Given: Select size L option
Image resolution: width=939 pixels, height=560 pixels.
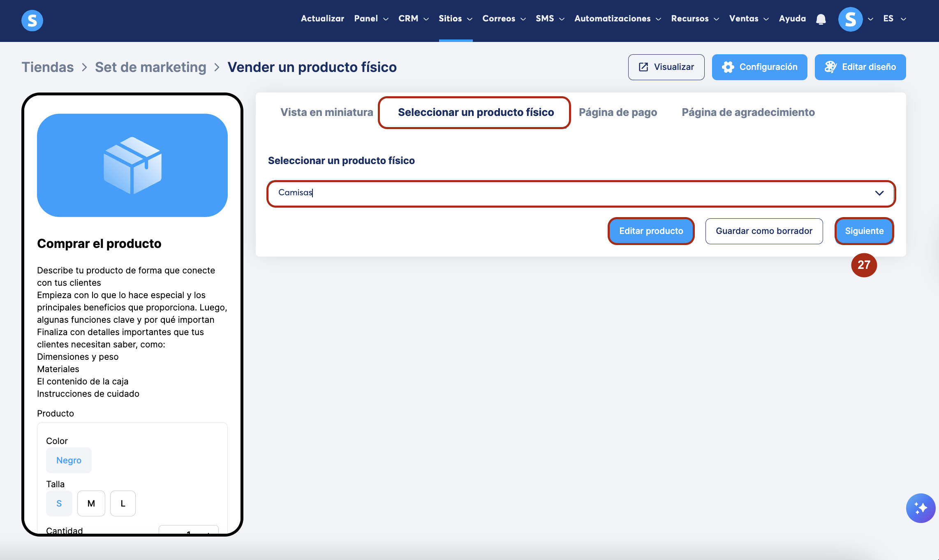Looking at the screenshot, I should pyautogui.click(x=123, y=503).
